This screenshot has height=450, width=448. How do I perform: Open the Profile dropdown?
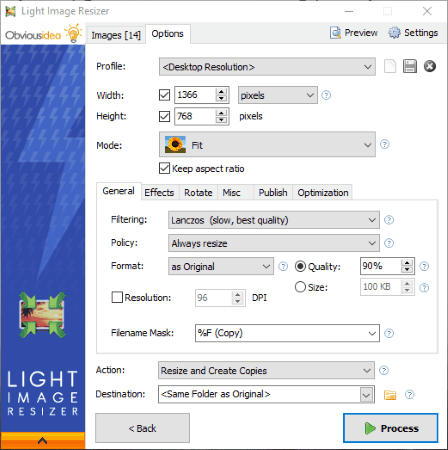(x=267, y=67)
